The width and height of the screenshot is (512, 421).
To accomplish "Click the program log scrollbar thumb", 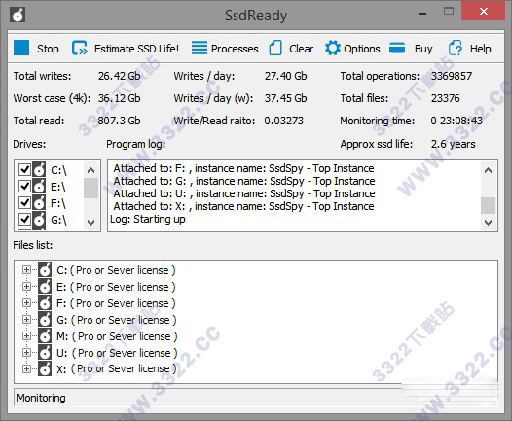I will (488, 205).
